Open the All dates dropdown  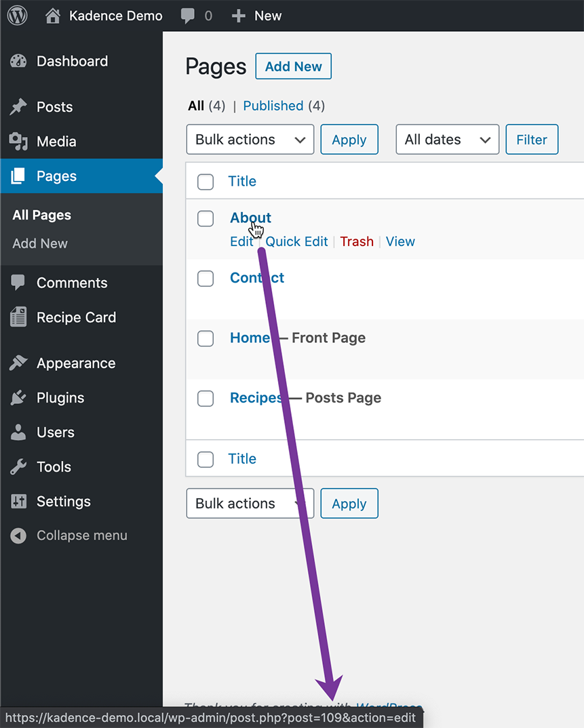pyautogui.click(x=447, y=140)
